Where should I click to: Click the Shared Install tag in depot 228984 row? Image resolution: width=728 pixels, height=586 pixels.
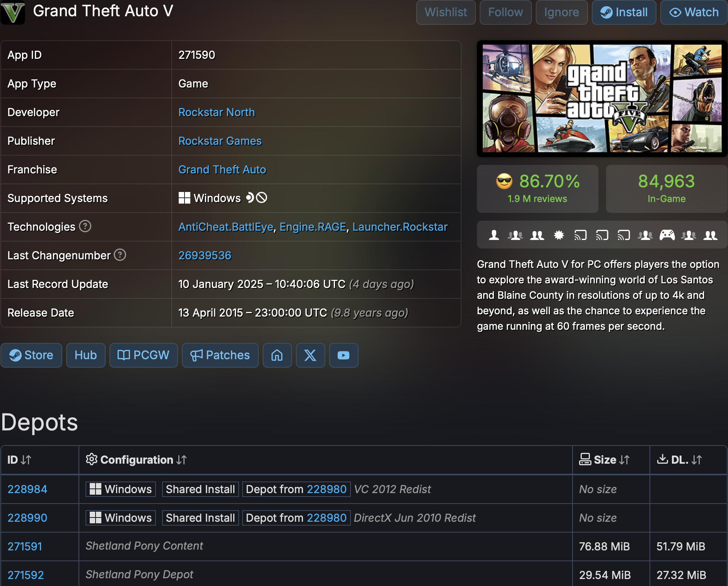pos(200,489)
